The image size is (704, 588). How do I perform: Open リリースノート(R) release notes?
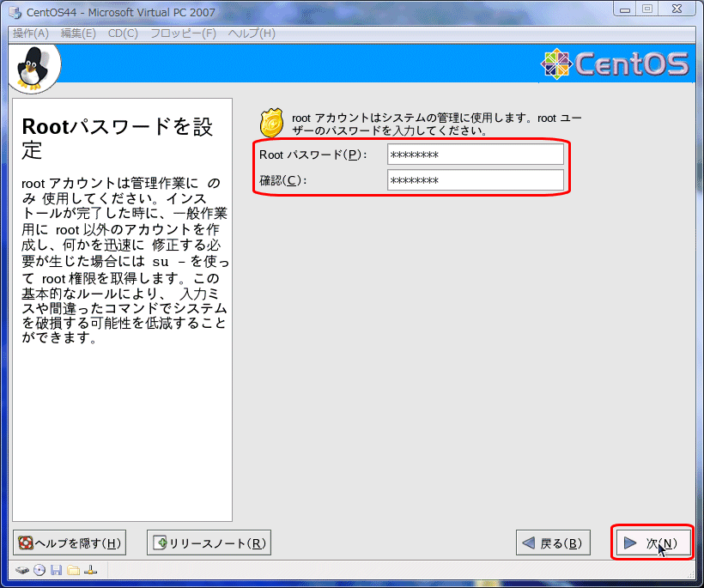(x=209, y=543)
